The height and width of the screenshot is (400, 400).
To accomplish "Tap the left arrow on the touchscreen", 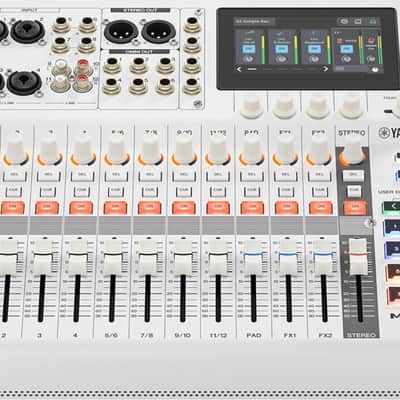I will point(239,69).
